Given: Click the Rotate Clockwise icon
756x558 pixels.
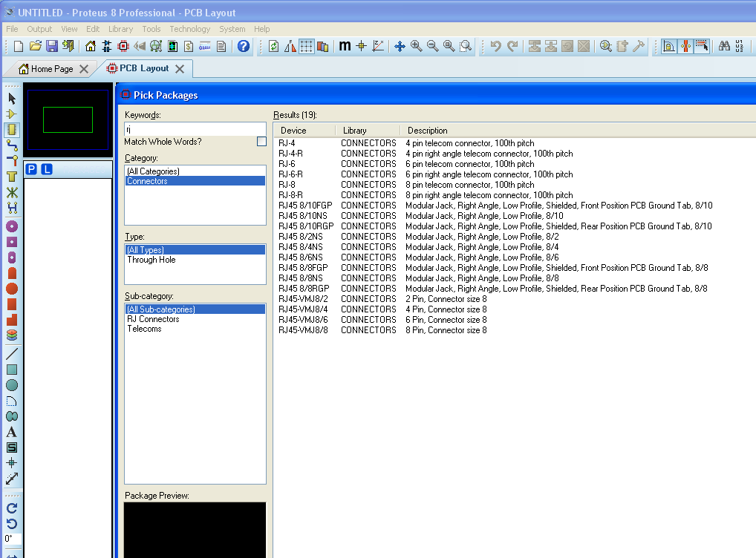Looking at the screenshot, I should click(x=12, y=508).
